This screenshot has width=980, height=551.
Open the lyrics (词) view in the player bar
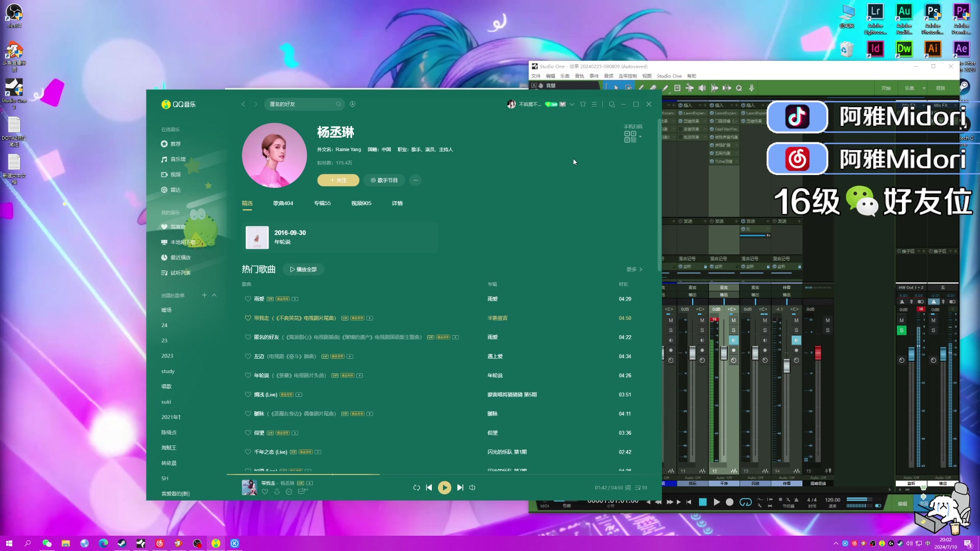click(628, 488)
